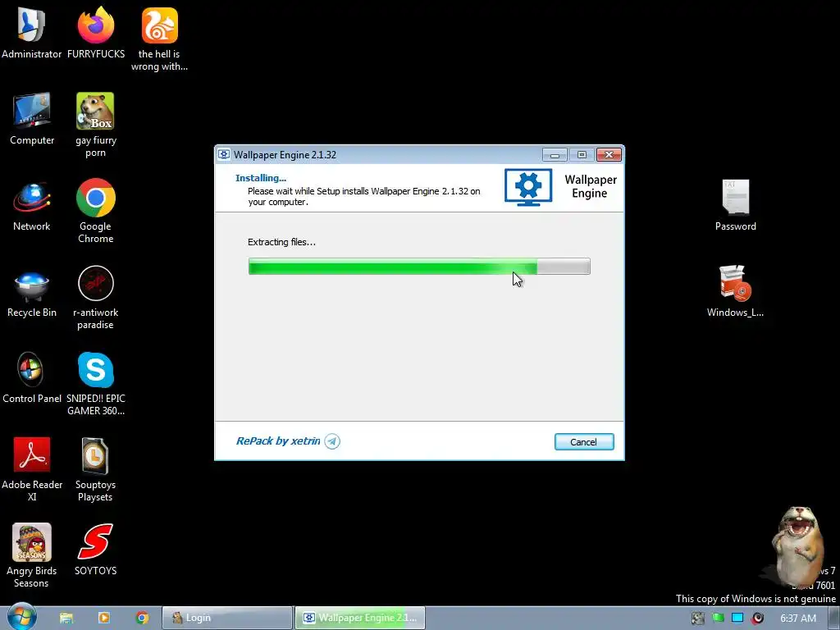The image size is (840, 630).
Task: Minimize the Wallpaper Engine installer window
Action: pos(555,155)
